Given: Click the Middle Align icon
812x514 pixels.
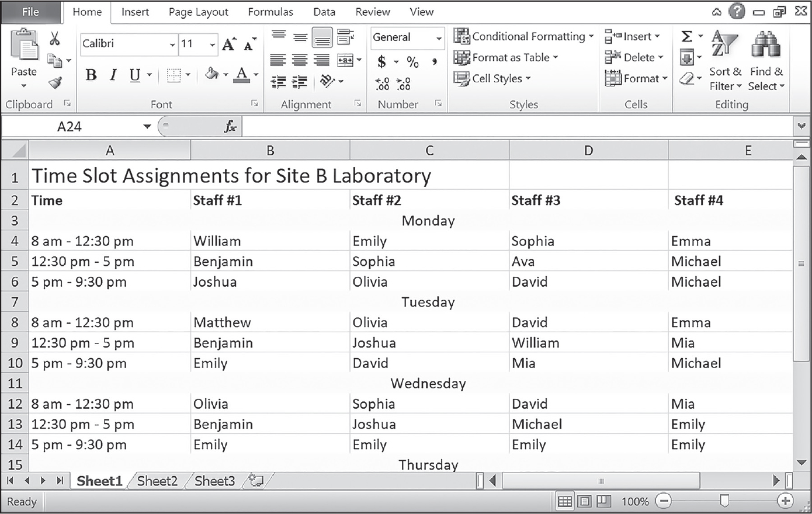Looking at the screenshot, I should tap(300, 37).
